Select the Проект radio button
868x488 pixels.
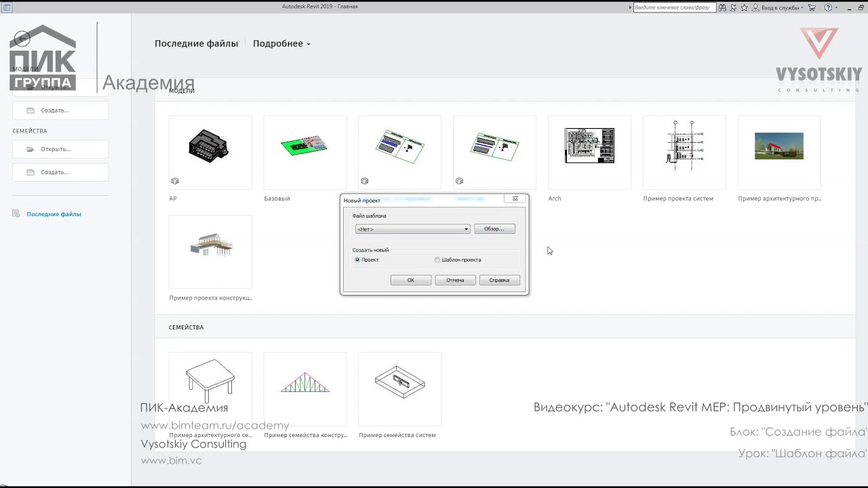click(x=357, y=260)
